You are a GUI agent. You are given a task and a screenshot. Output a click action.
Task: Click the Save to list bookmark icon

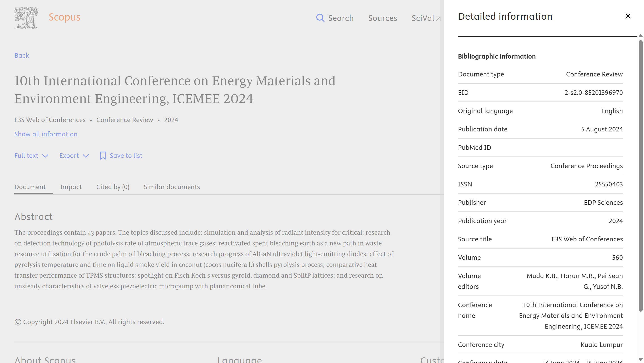click(103, 156)
